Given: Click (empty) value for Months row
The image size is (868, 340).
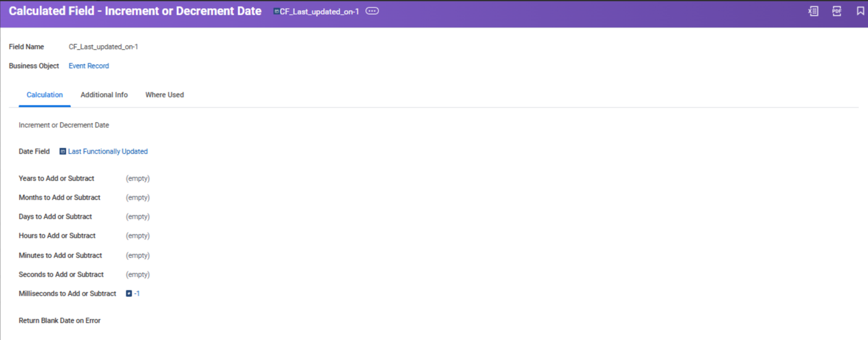Looking at the screenshot, I should click(x=138, y=197).
